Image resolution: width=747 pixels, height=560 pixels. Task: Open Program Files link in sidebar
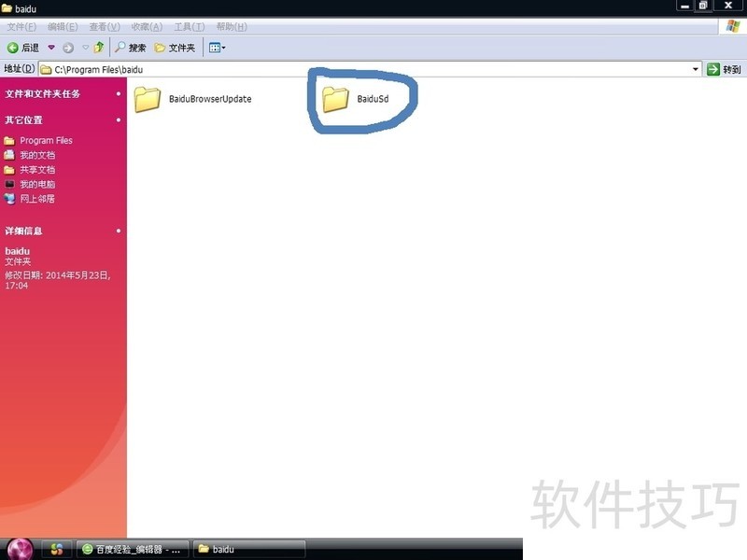46,141
